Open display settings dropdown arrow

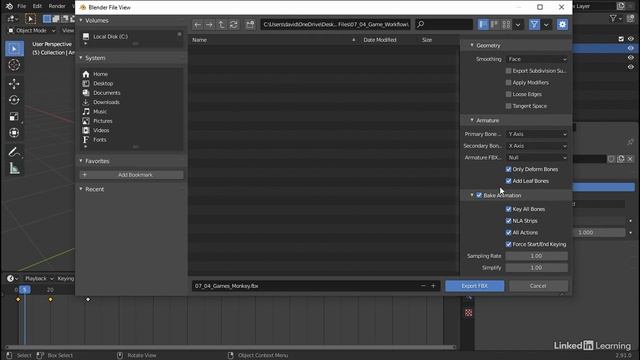(518, 24)
